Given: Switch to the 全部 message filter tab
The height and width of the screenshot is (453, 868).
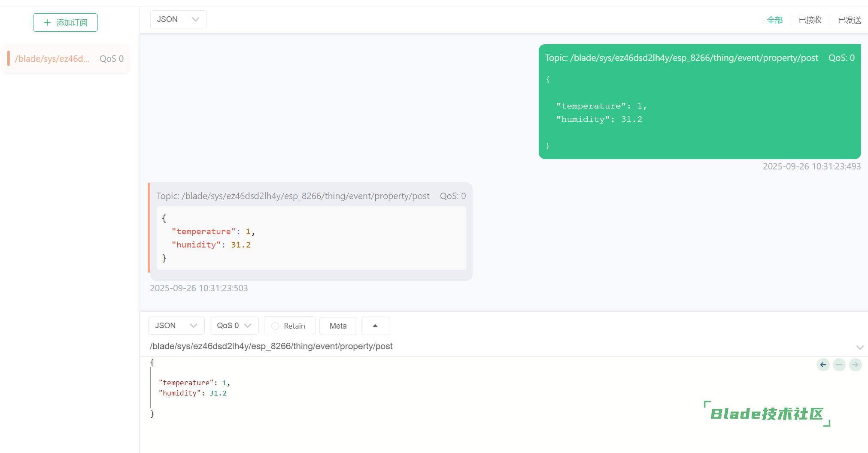Looking at the screenshot, I should (x=775, y=20).
